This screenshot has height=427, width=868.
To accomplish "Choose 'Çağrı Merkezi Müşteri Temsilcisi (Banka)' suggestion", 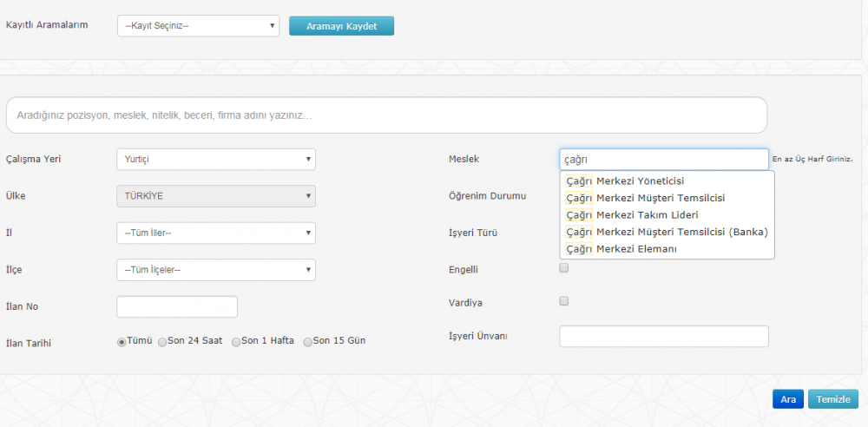I will [667, 232].
